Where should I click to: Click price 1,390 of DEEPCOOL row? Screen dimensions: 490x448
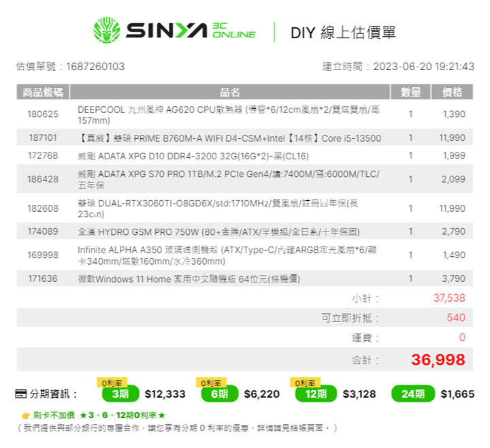454,114
